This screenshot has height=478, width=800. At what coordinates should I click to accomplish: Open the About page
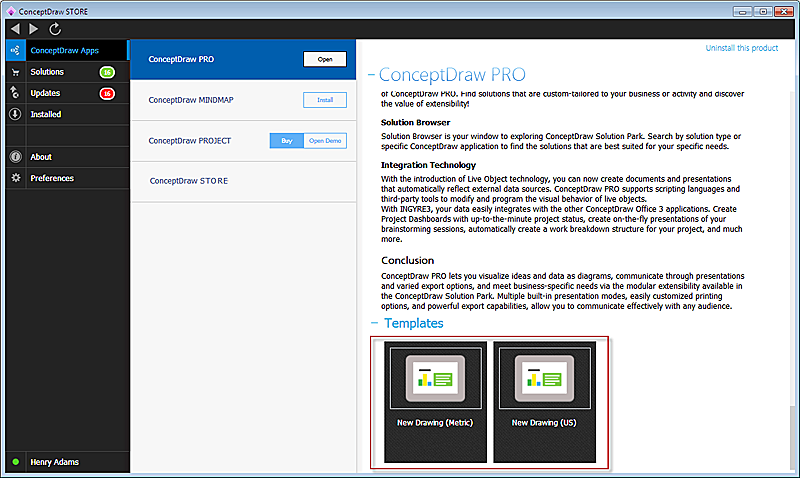tap(67, 157)
